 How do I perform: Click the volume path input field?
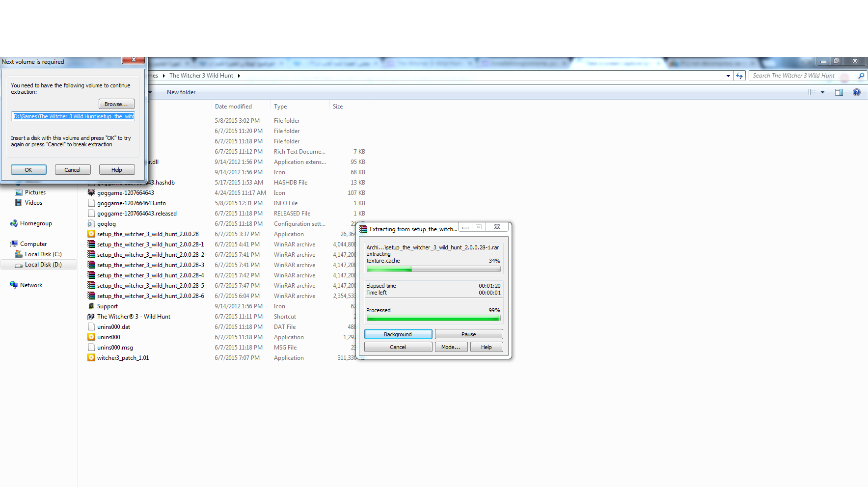click(x=73, y=116)
